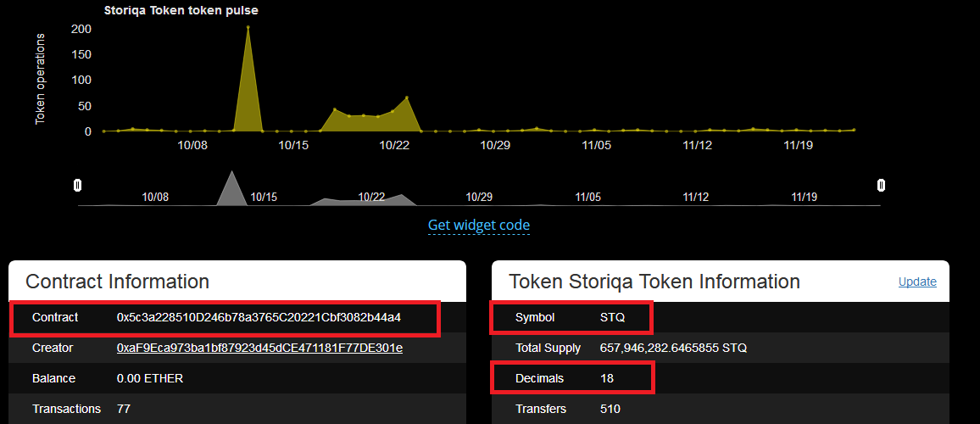The image size is (980, 424).
Task: Click the 11/05 label in range navigator
Action: (x=587, y=197)
